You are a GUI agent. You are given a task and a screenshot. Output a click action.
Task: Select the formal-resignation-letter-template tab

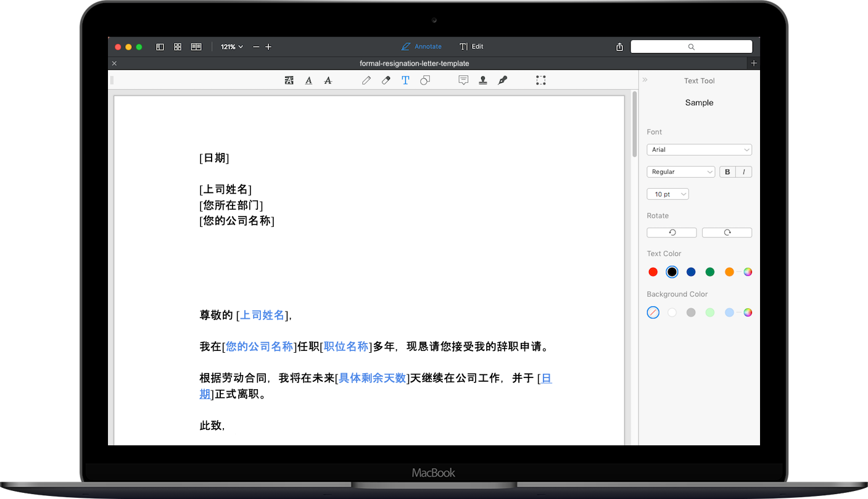pos(414,64)
